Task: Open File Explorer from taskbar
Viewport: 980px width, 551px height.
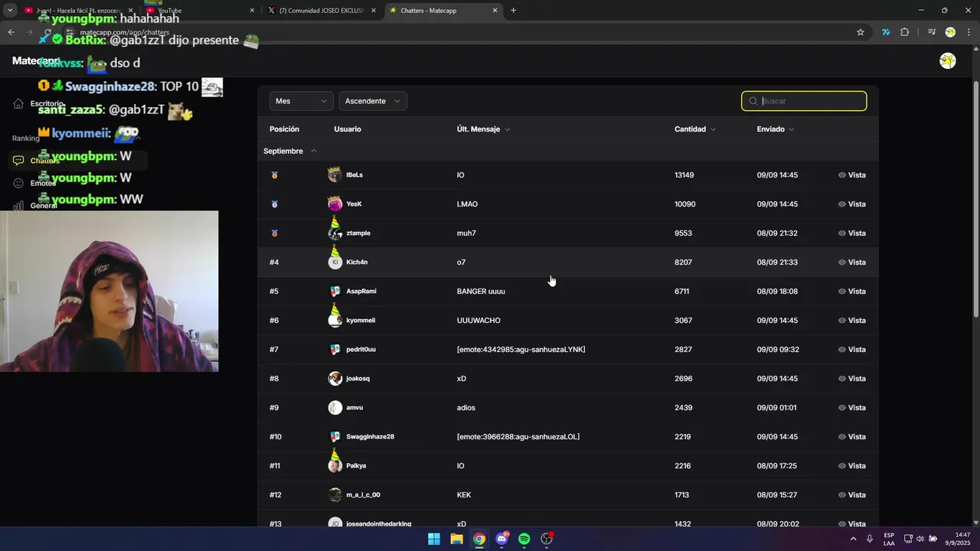Action: point(456,539)
